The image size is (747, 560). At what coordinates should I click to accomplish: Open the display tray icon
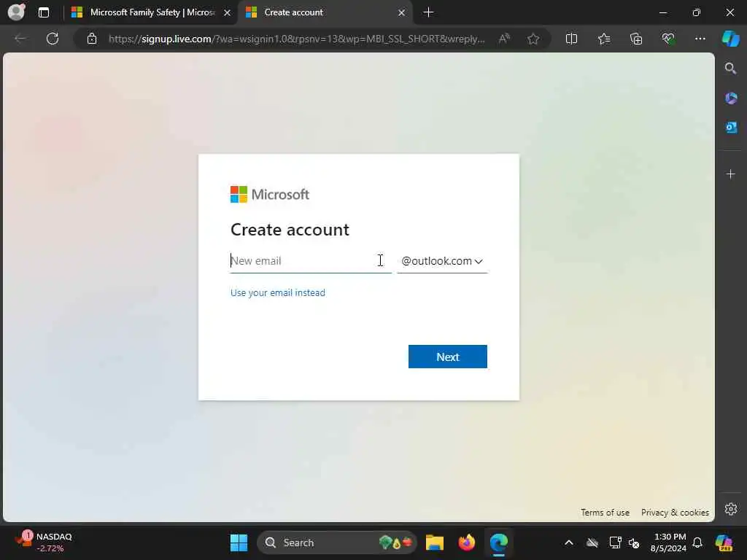[615, 542]
